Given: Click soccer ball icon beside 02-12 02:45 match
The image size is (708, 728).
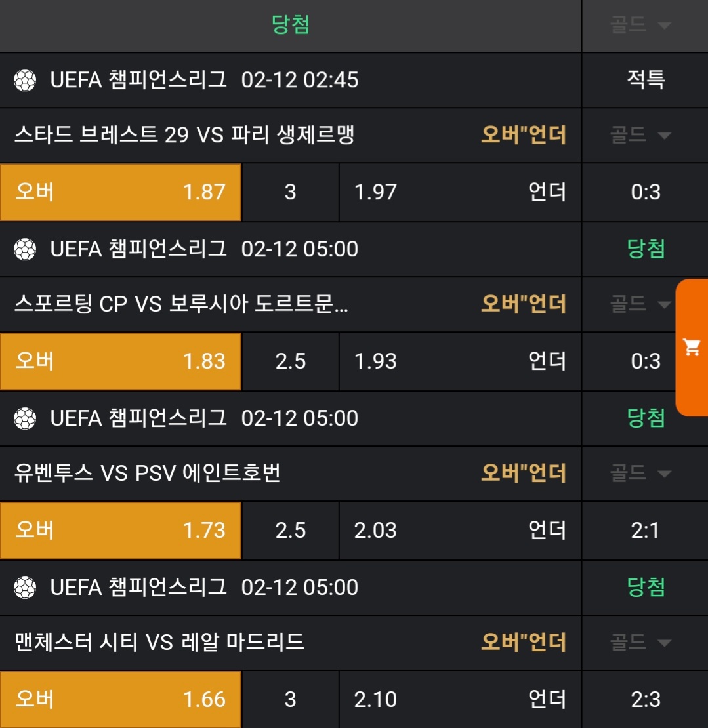Looking at the screenshot, I should 25,81.
